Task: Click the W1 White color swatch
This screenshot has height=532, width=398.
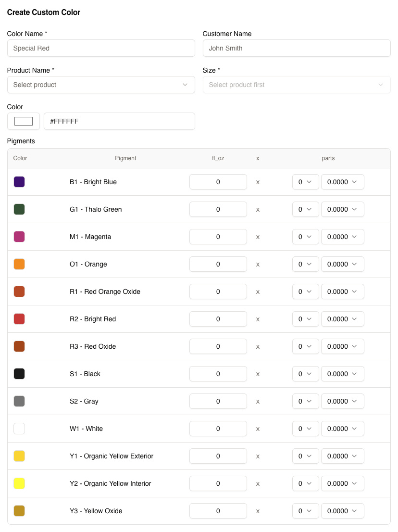Action: [x=19, y=429]
